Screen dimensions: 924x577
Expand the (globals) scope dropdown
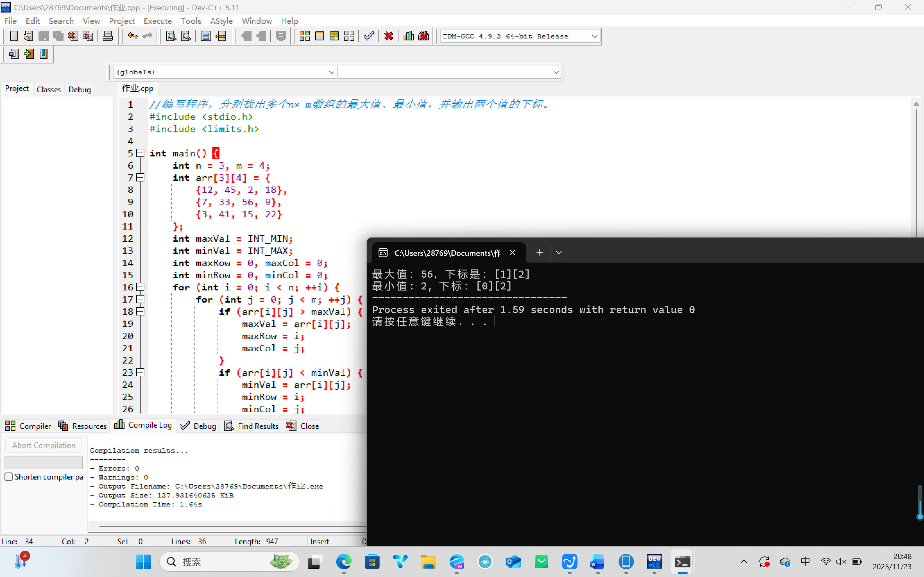[x=331, y=72]
